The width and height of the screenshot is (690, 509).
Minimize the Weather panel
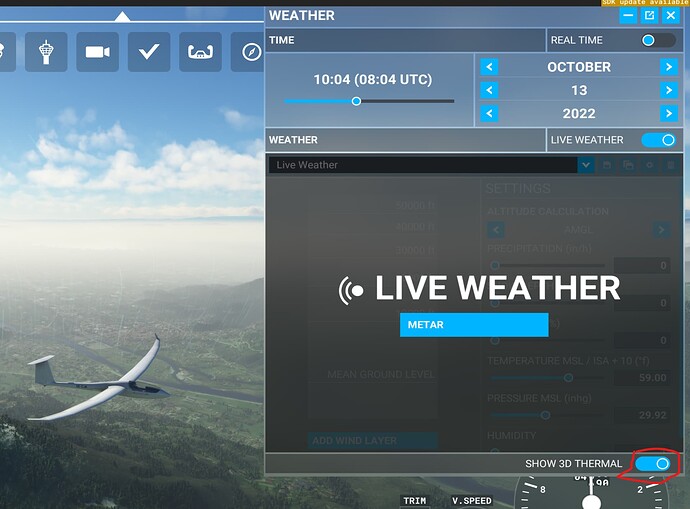(628, 16)
